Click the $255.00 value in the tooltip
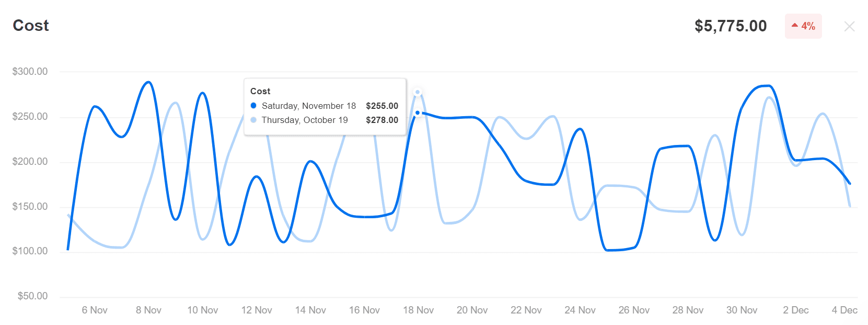The height and width of the screenshot is (325, 868). (x=382, y=106)
